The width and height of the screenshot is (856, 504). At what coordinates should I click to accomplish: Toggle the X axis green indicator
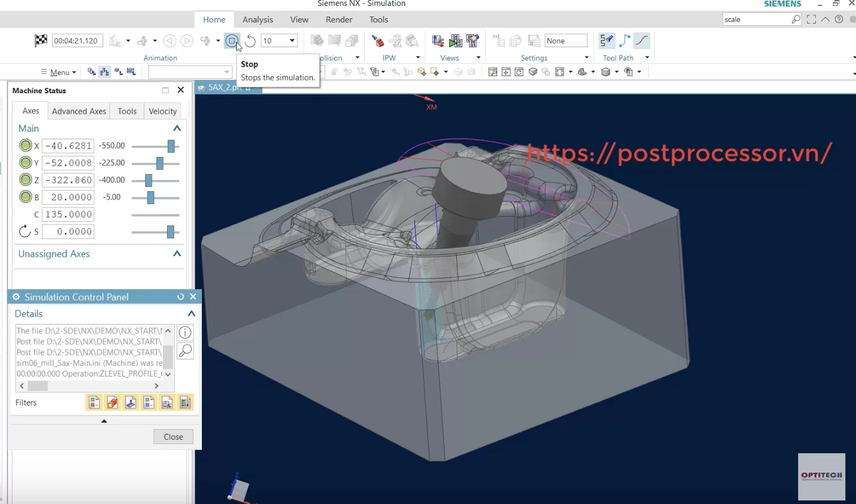click(25, 146)
